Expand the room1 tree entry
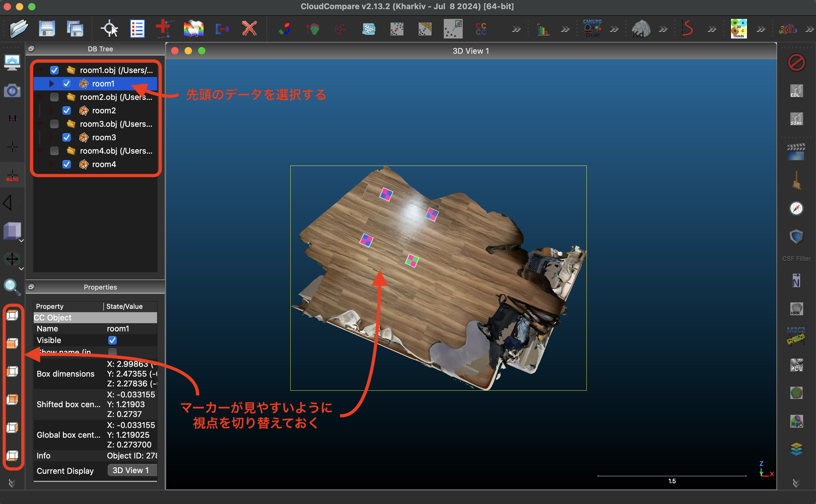This screenshot has width=816, height=504. (51, 84)
